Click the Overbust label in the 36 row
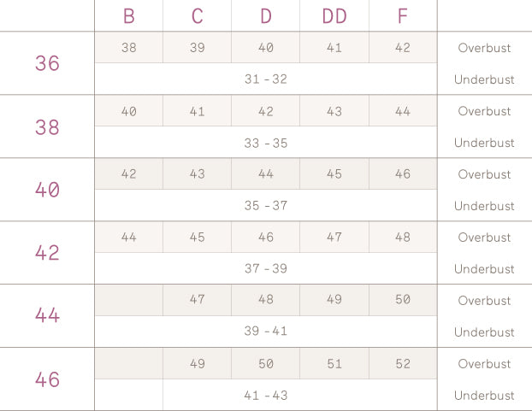Screen dimensions: 532x411 [x=484, y=48]
